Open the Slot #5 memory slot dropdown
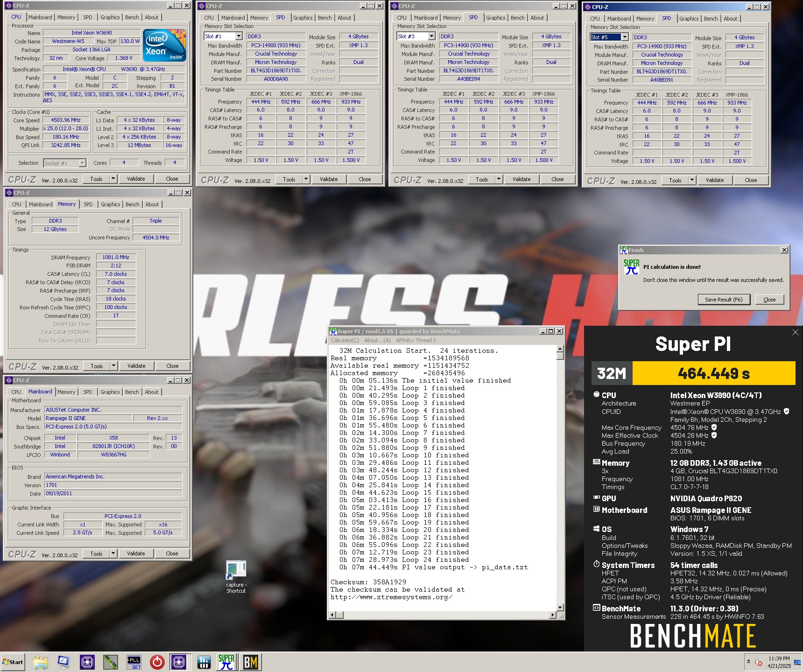The image size is (803, 672). click(x=625, y=37)
